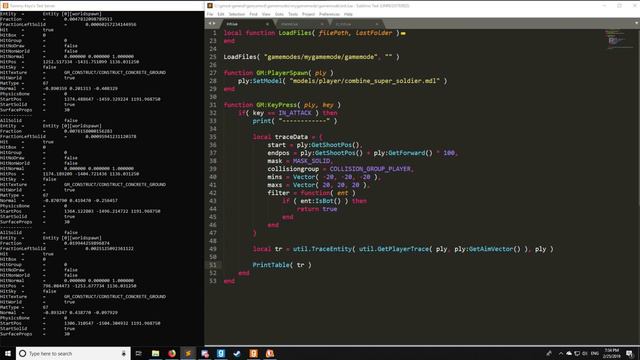Screen dimensions: 640x360
Task: Open the orange g taskbar icon
Action: (x=253, y=353)
